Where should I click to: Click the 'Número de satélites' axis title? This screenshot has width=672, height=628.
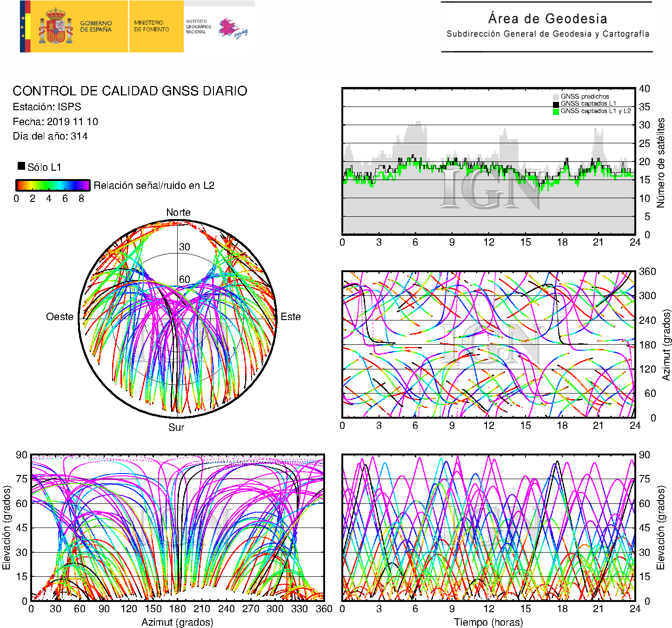660,162
